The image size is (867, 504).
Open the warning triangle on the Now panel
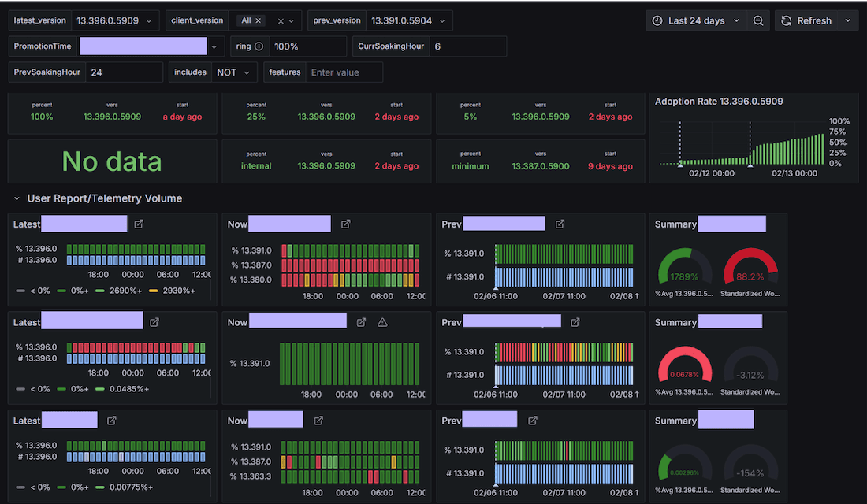pos(382,321)
